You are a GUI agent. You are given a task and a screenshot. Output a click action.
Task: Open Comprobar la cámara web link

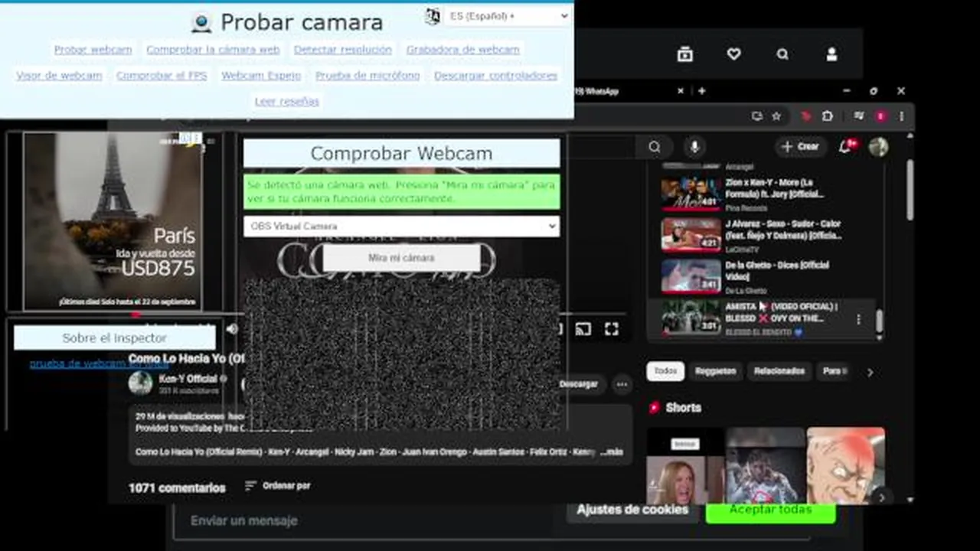(x=213, y=50)
